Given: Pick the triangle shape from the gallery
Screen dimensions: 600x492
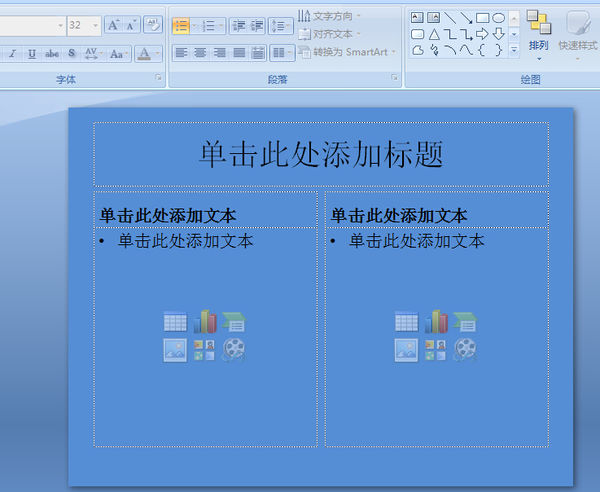Looking at the screenshot, I should pyautogui.click(x=434, y=34).
